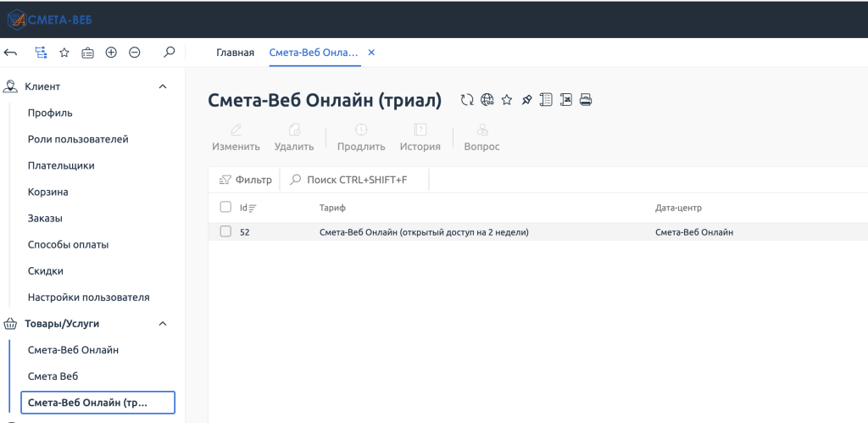
Task: Click the Id cell value 52
Action: [x=245, y=232]
